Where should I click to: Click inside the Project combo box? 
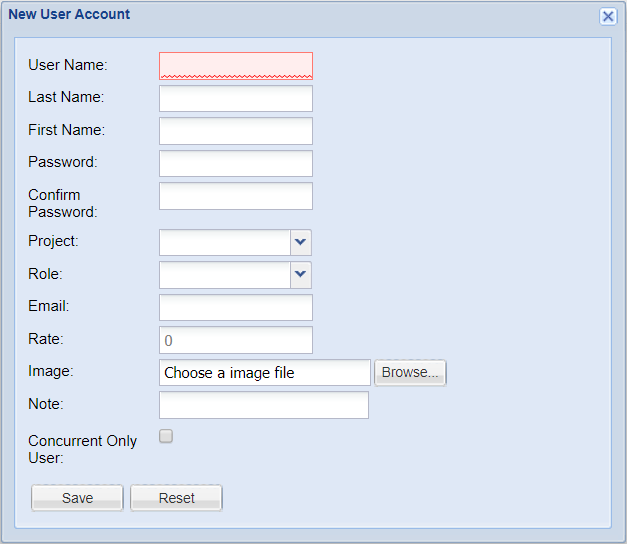[225, 242]
